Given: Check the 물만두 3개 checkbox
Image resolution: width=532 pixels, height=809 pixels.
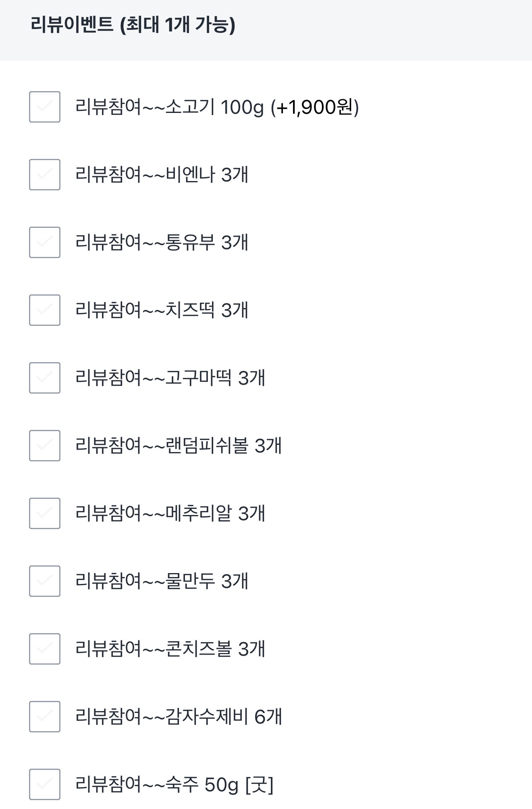Looking at the screenshot, I should 45,581.
